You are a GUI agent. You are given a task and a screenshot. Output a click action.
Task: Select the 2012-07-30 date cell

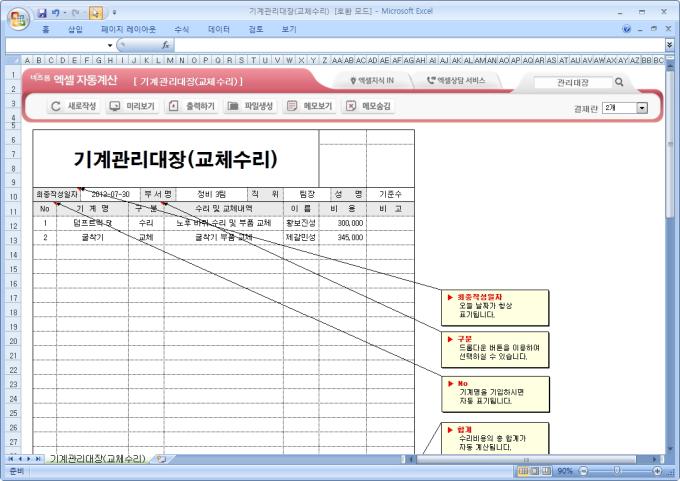tap(110, 194)
